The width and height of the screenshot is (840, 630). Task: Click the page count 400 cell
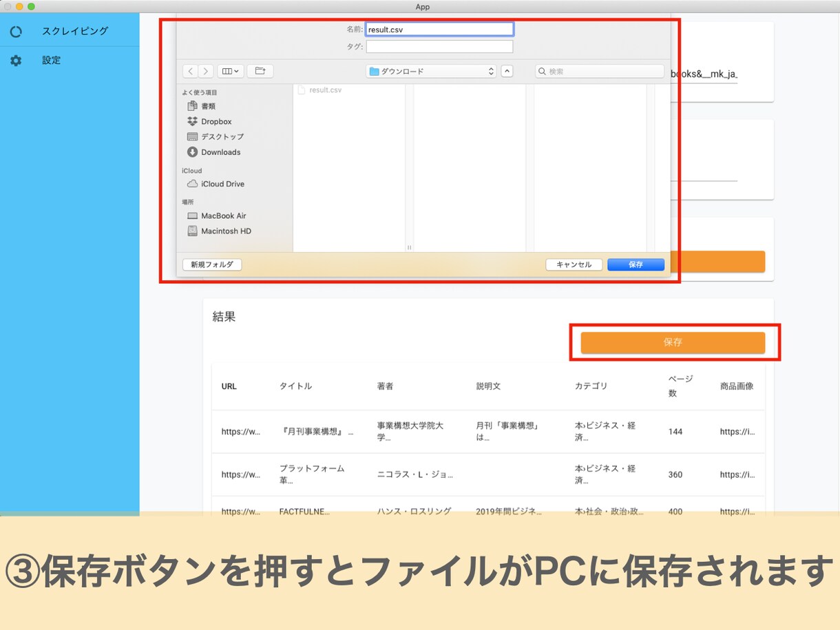click(x=675, y=512)
